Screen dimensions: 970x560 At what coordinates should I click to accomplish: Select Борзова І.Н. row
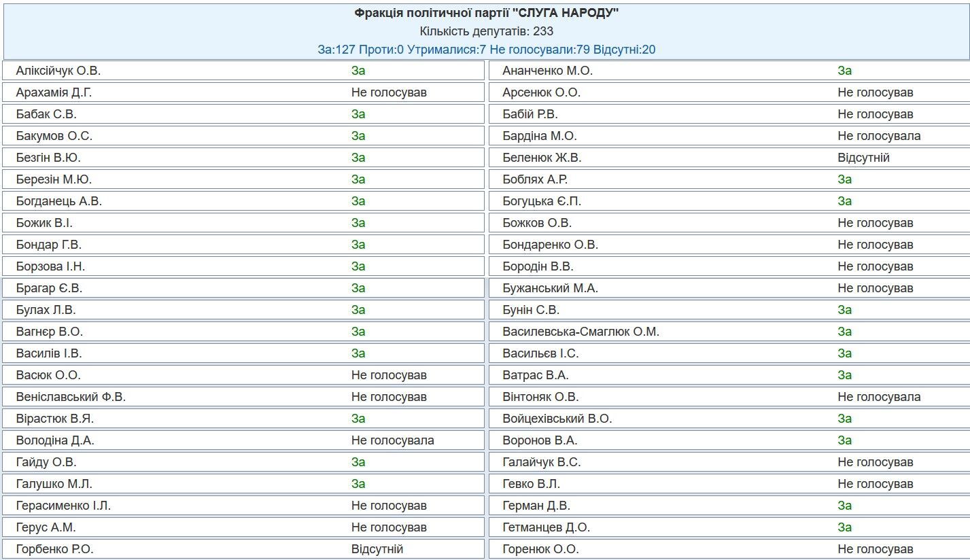tap(244, 266)
